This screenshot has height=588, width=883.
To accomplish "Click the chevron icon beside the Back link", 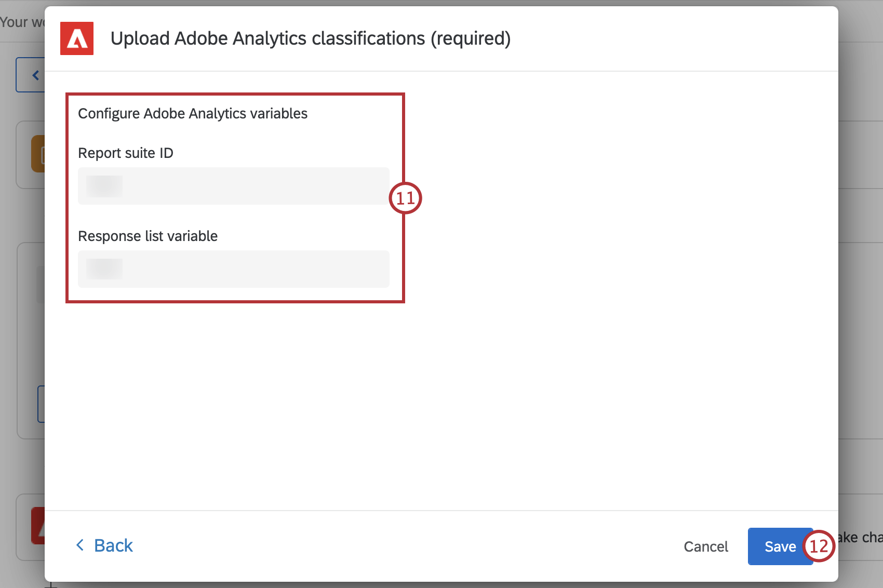I will pyautogui.click(x=79, y=545).
